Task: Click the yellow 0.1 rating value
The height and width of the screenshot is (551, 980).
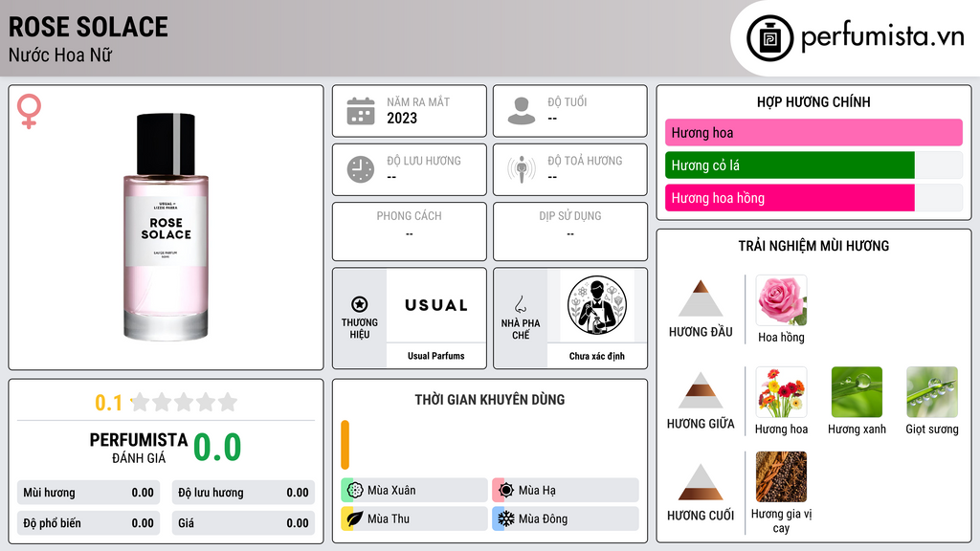Action: pos(108,403)
